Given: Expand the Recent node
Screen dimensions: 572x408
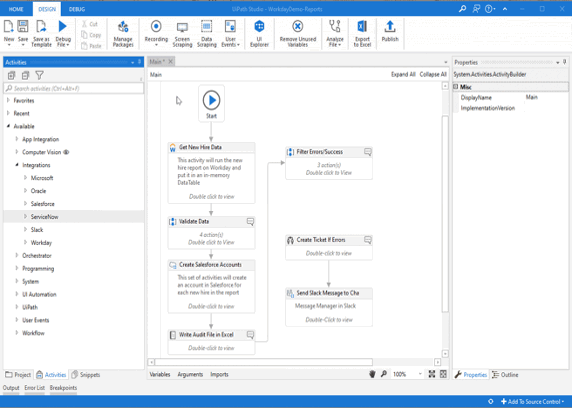Looking at the screenshot, I should point(8,113).
